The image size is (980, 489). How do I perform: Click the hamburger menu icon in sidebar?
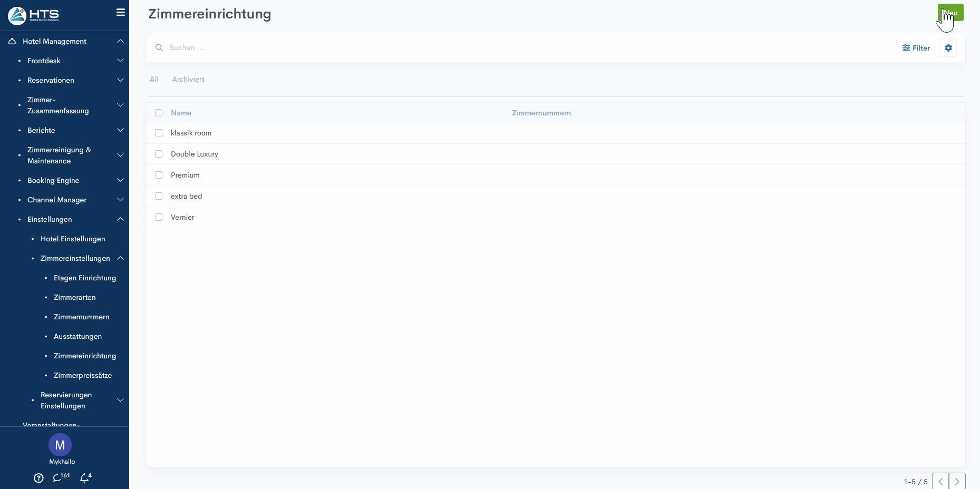tap(121, 12)
